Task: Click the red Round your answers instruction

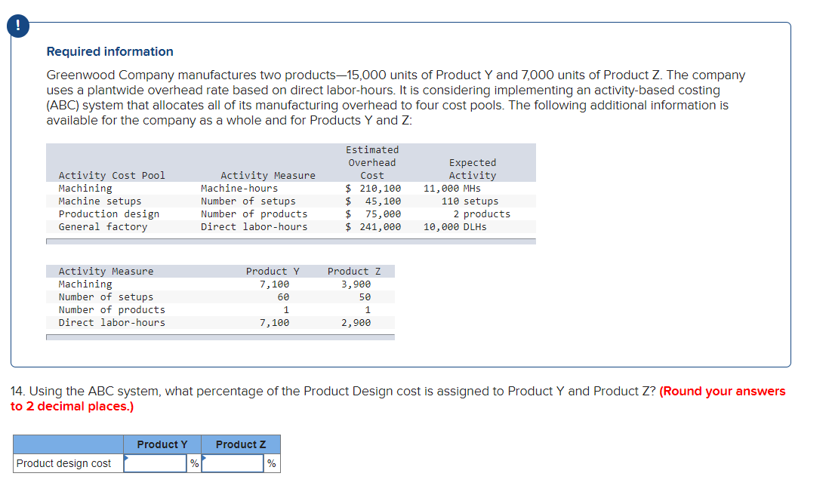Action: (398, 398)
